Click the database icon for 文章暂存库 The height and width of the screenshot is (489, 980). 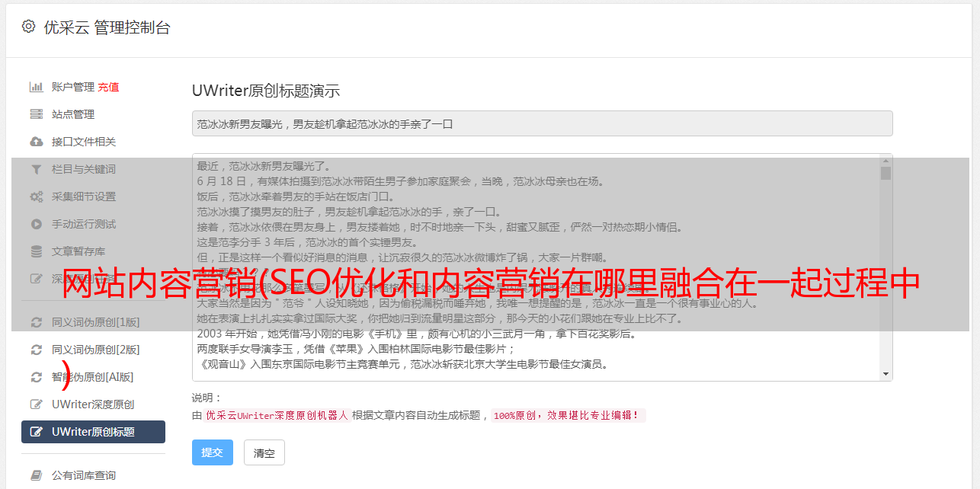[36, 251]
